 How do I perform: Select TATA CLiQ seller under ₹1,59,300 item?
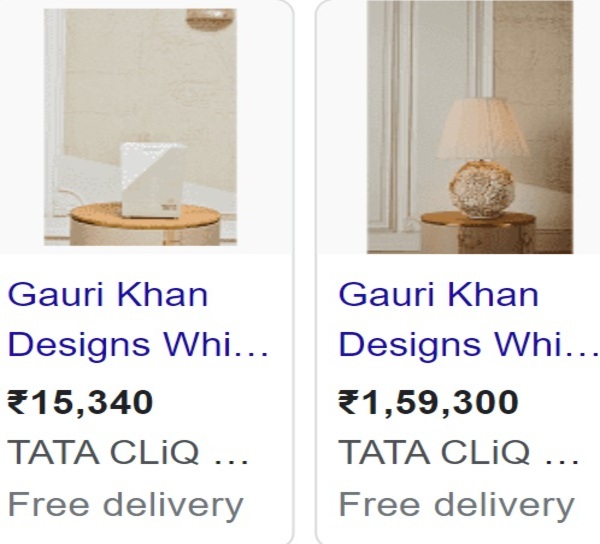458,453
